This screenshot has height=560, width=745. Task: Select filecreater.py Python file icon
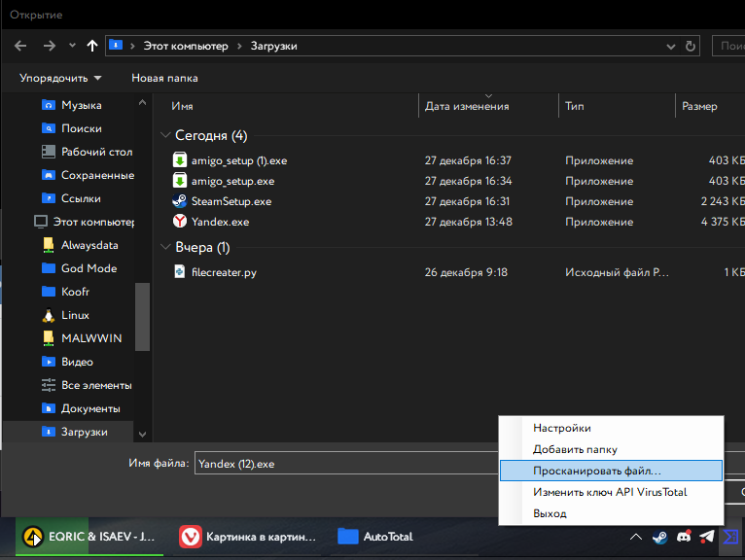tap(180, 272)
